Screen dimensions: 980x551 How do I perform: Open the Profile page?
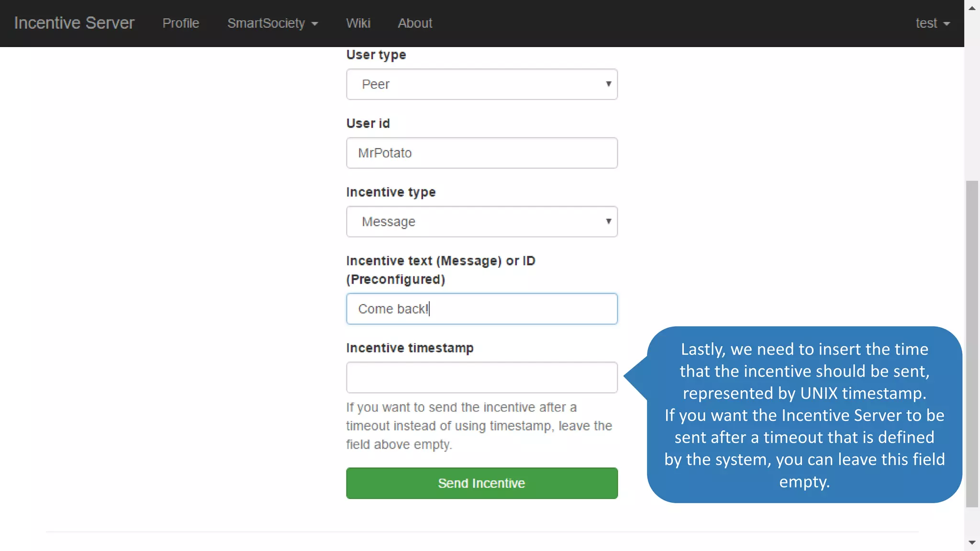(x=180, y=23)
